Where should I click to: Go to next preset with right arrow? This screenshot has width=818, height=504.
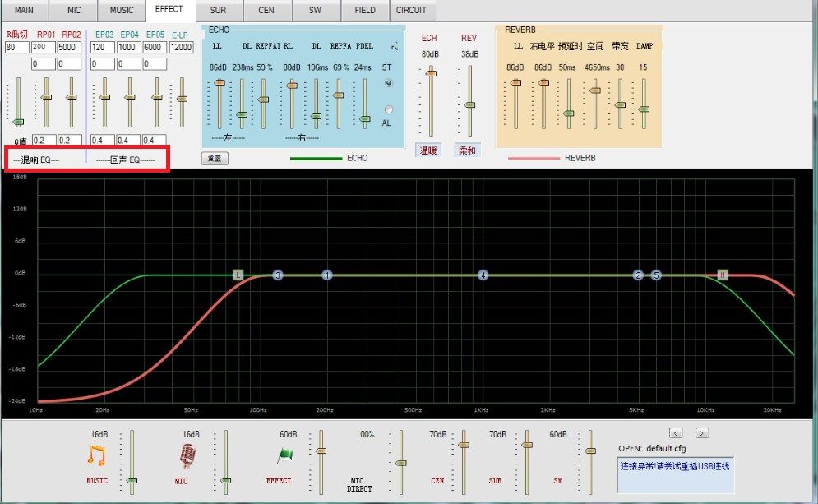pos(702,433)
